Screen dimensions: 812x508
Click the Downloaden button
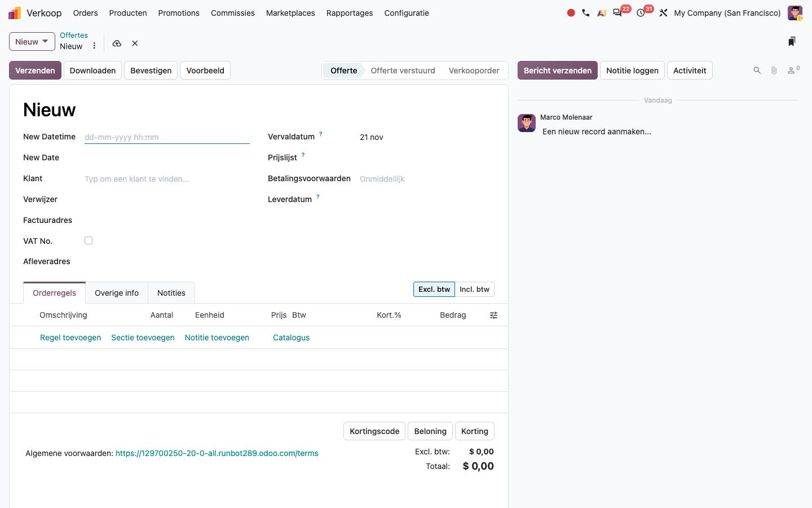(x=92, y=71)
